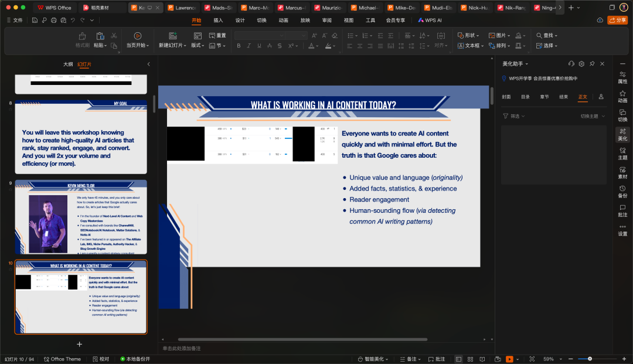
Task: Click the notes field 单击此处添加备注
Action: coord(181,348)
